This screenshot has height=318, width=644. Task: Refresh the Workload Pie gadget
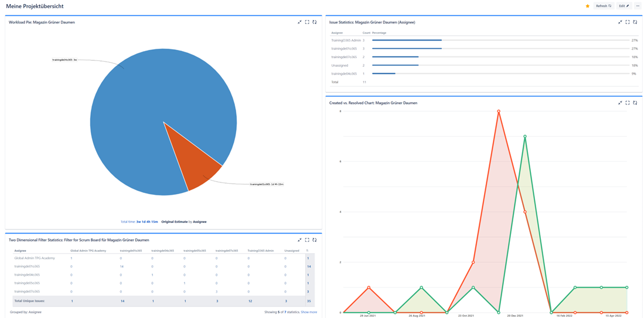[x=315, y=22]
